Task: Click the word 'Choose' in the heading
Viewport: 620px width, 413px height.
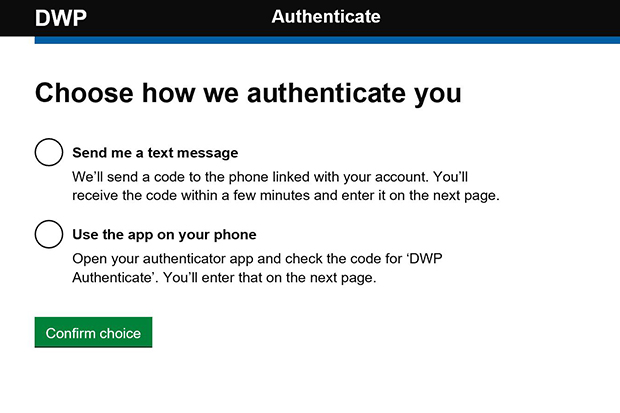Action: [84, 93]
